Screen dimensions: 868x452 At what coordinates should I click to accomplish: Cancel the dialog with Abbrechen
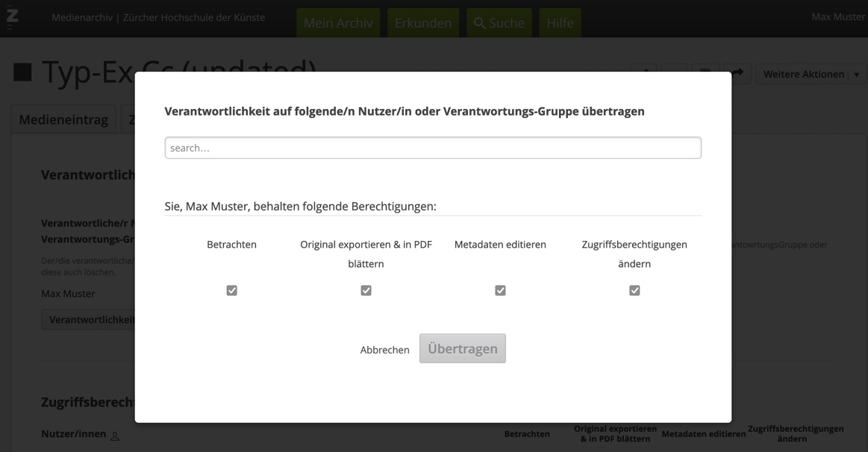[x=384, y=349]
